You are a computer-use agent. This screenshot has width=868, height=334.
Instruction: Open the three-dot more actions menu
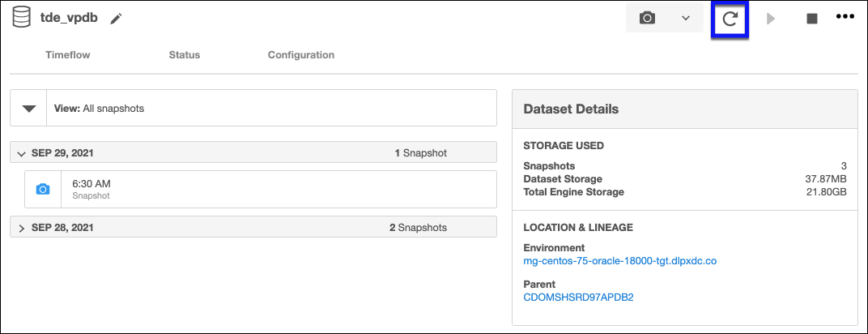(845, 18)
